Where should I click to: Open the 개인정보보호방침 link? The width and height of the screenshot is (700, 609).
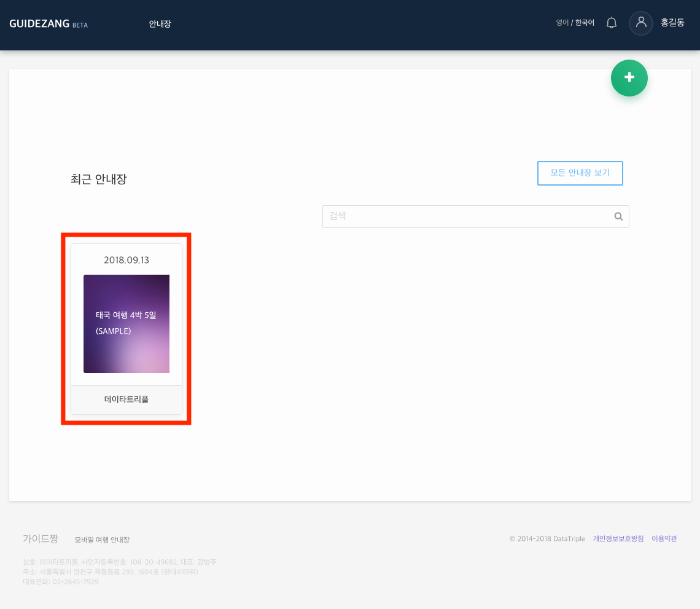tap(618, 539)
